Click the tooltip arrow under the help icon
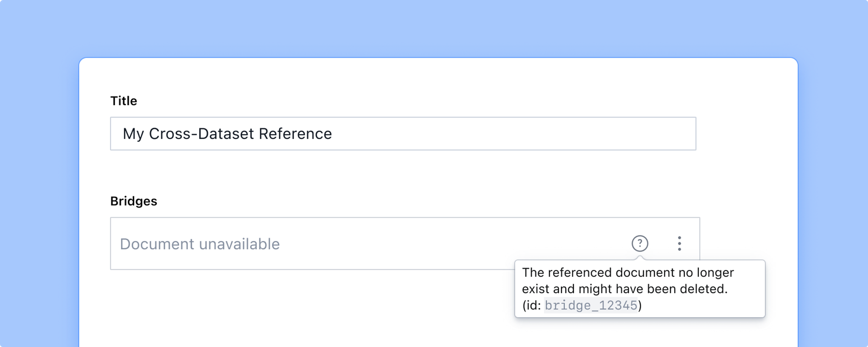The height and width of the screenshot is (347, 868). (639, 258)
